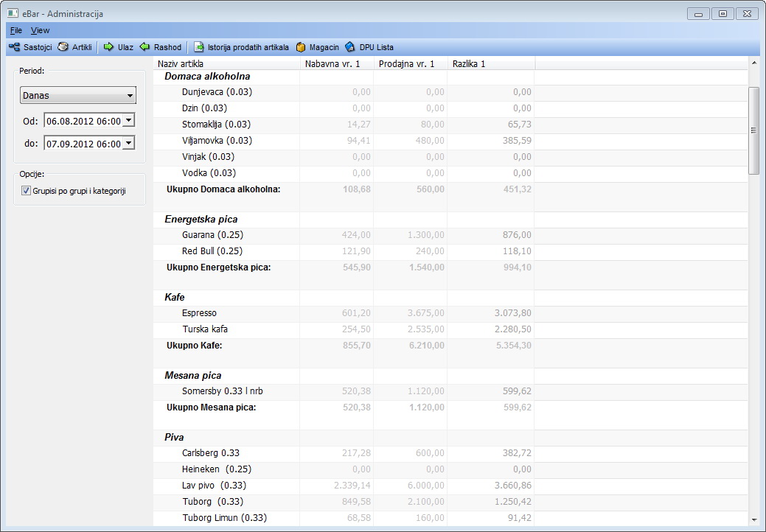Click the Prodajna vr. 1 column header
The width and height of the screenshot is (766, 532).
coord(410,64)
